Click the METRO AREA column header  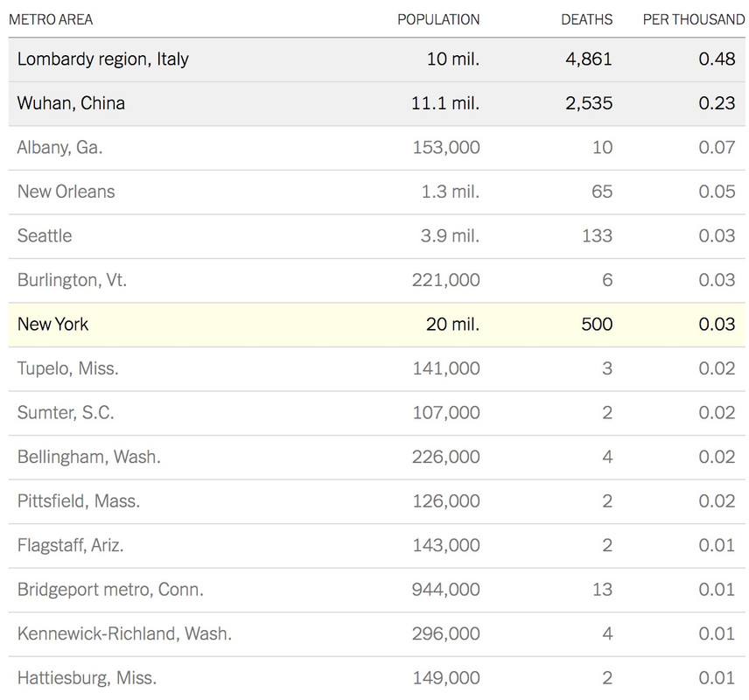point(51,19)
